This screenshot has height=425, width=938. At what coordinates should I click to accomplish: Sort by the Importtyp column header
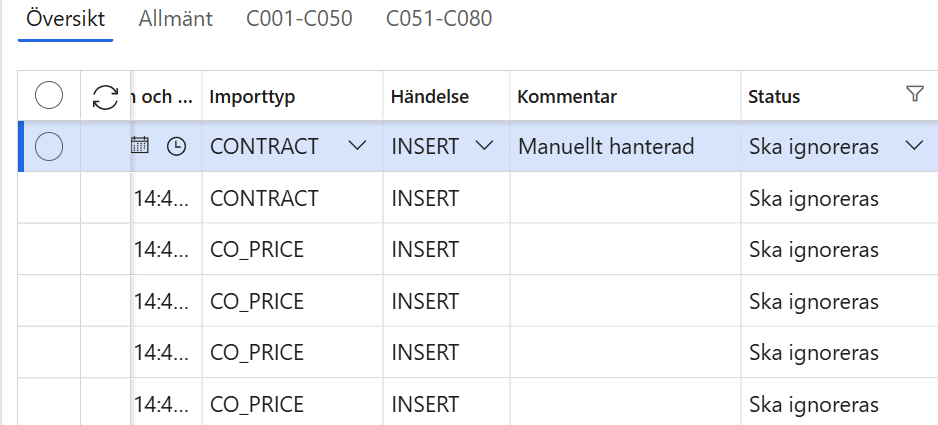pyautogui.click(x=252, y=97)
